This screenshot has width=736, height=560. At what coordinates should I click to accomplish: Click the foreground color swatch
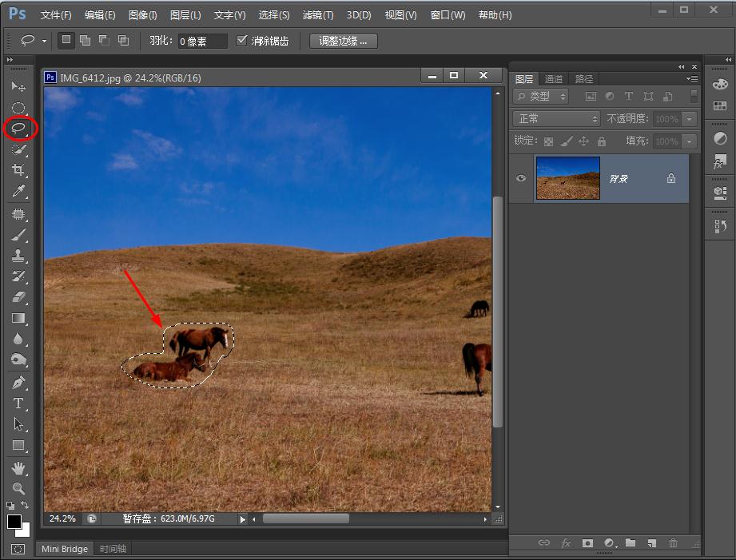pos(14,522)
